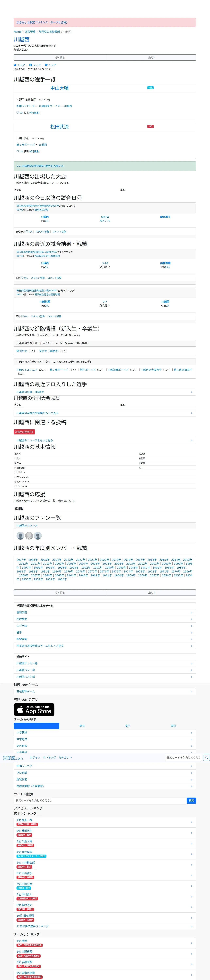Open 川越リトルシニア origin team link

27,370
